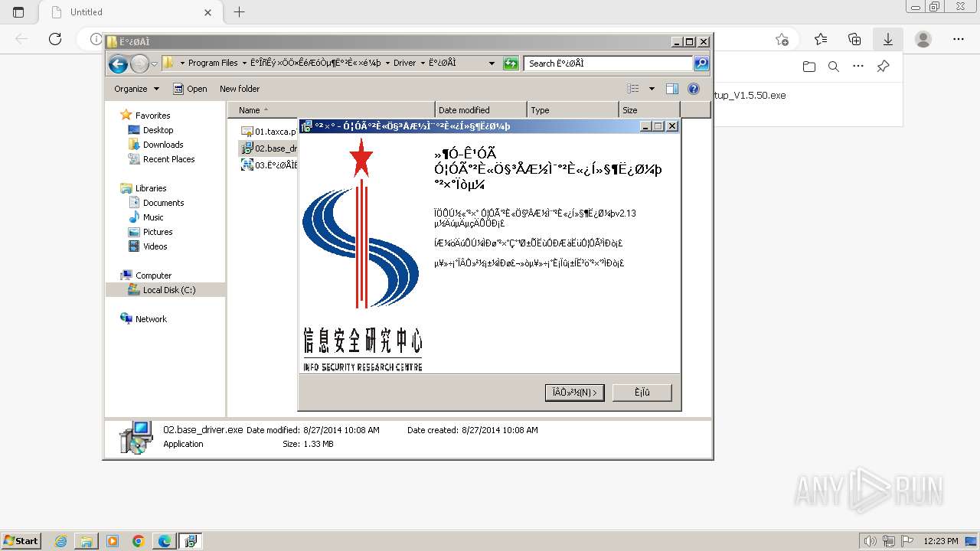Open downloads folder icon in Downloads panel
Image resolution: width=980 pixels, height=551 pixels.
(809, 67)
